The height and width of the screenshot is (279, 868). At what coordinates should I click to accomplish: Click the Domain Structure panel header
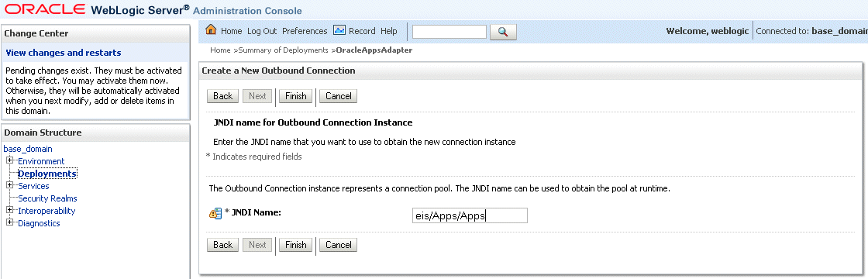pos(95,133)
